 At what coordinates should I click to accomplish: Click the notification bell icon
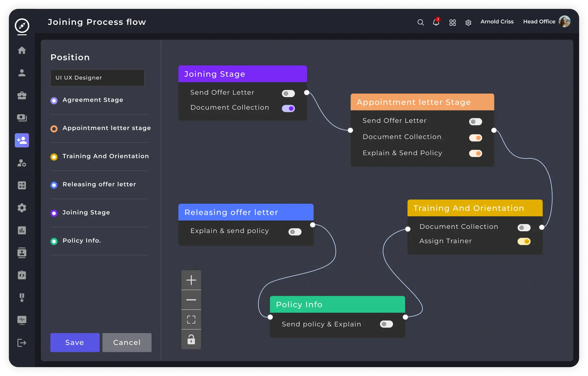coord(436,22)
